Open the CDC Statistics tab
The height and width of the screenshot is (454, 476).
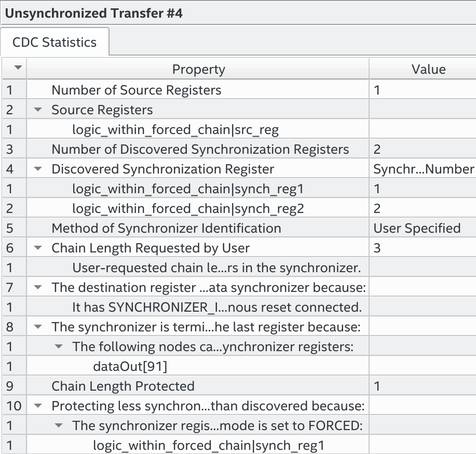click(x=55, y=42)
